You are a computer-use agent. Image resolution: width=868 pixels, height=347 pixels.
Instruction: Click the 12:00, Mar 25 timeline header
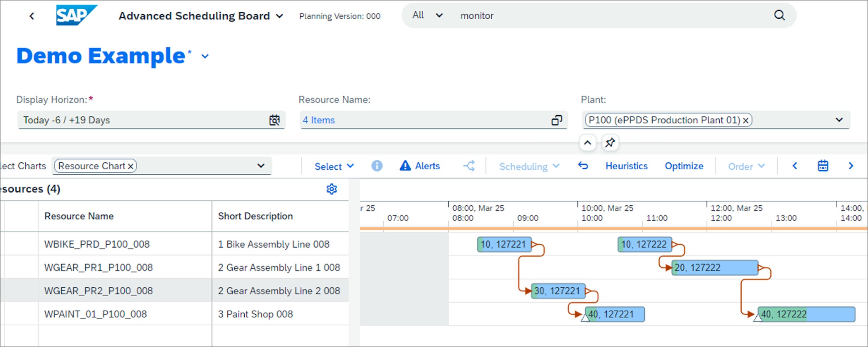pos(736,208)
